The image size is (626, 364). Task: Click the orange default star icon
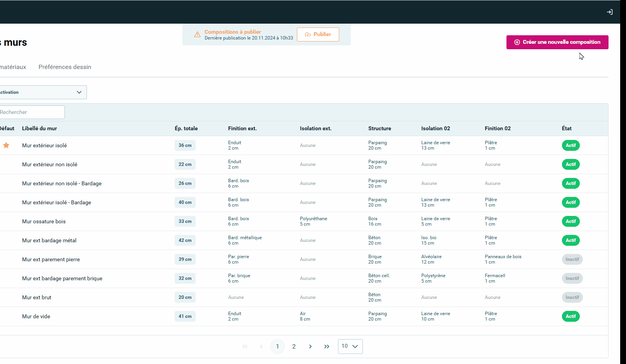[x=6, y=145]
